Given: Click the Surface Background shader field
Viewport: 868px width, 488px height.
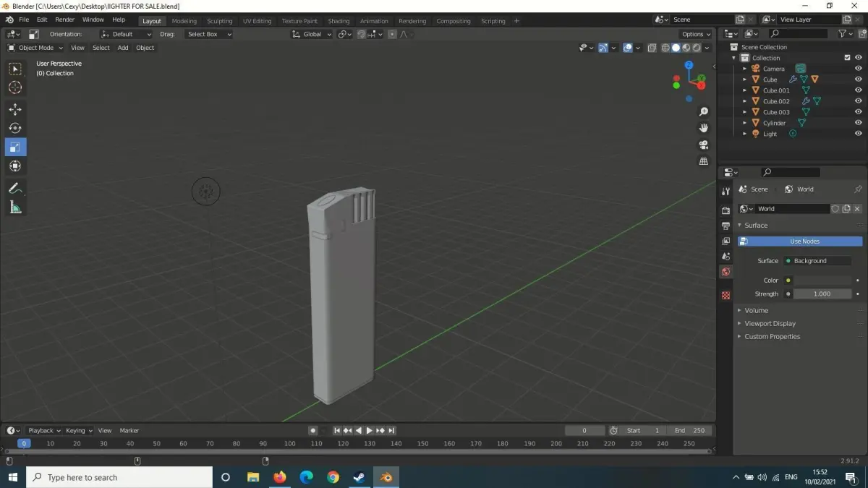Looking at the screenshot, I should point(817,261).
